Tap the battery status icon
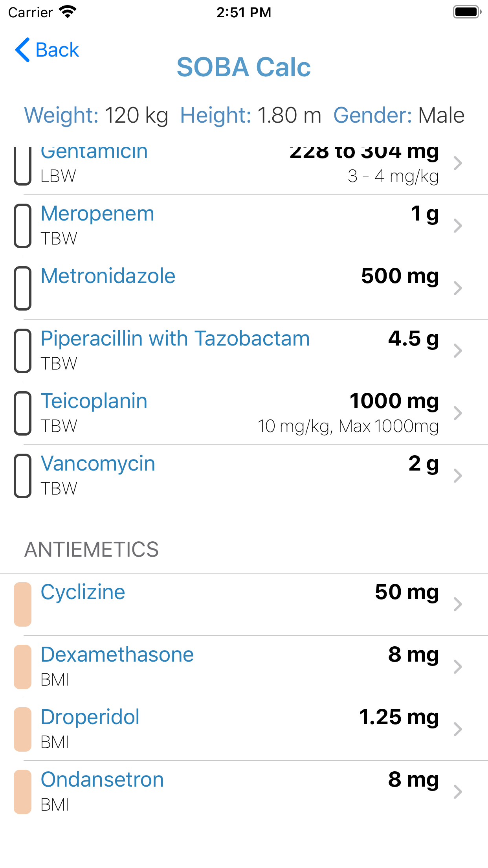The width and height of the screenshot is (488, 868). tap(467, 12)
